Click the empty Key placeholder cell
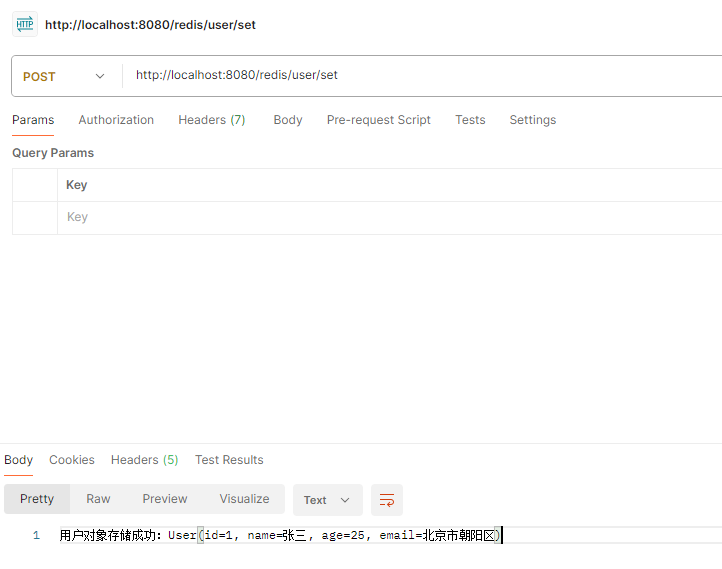The image size is (722, 569). (390, 217)
